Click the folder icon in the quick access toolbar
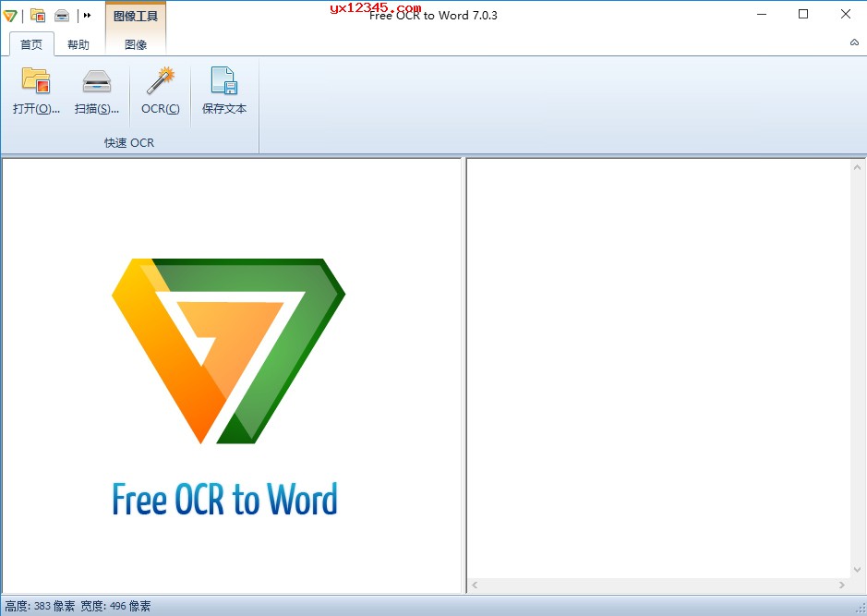The width and height of the screenshot is (867, 616). [37, 14]
